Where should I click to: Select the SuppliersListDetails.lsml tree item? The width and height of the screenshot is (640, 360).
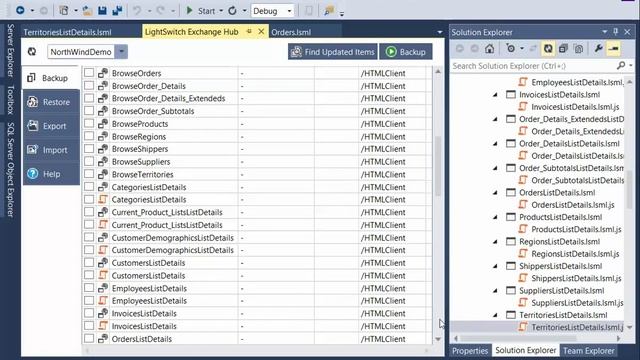[561, 291]
